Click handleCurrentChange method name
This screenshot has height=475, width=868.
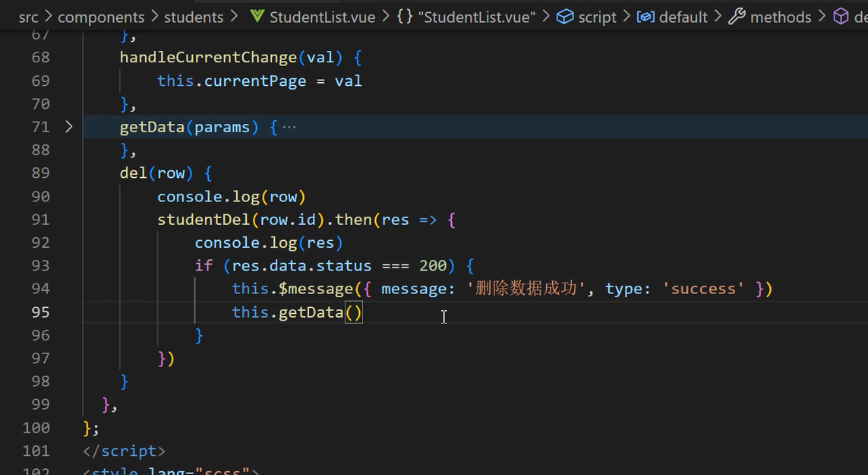pyautogui.click(x=209, y=58)
